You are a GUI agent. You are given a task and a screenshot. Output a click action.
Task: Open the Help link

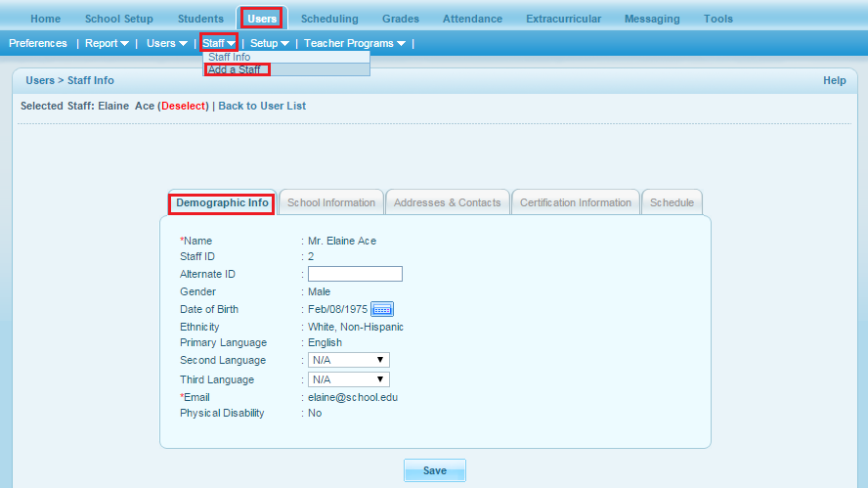(834, 80)
